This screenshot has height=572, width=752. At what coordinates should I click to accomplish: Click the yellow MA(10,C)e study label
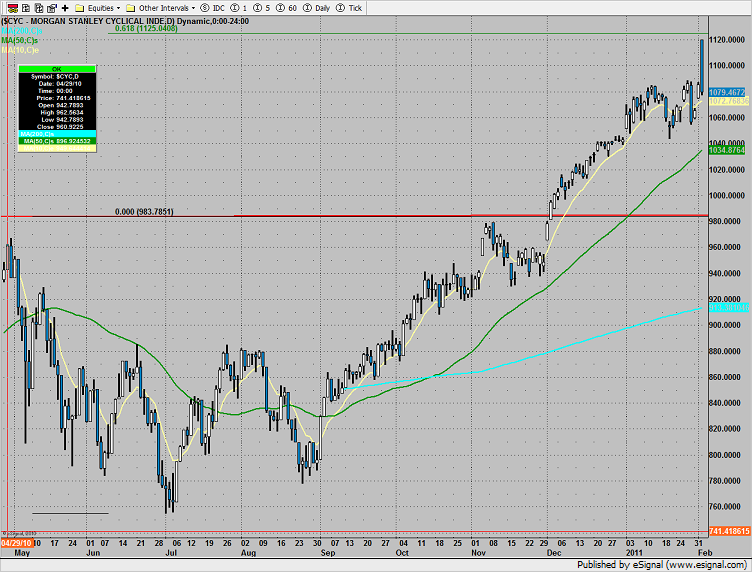pyautogui.click(x=20, y=50)
